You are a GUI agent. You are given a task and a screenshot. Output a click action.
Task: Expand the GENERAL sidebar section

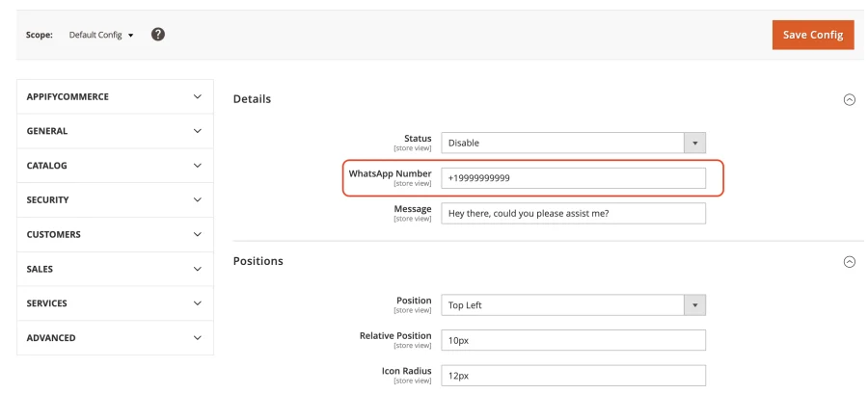click(x=115, y=131)
